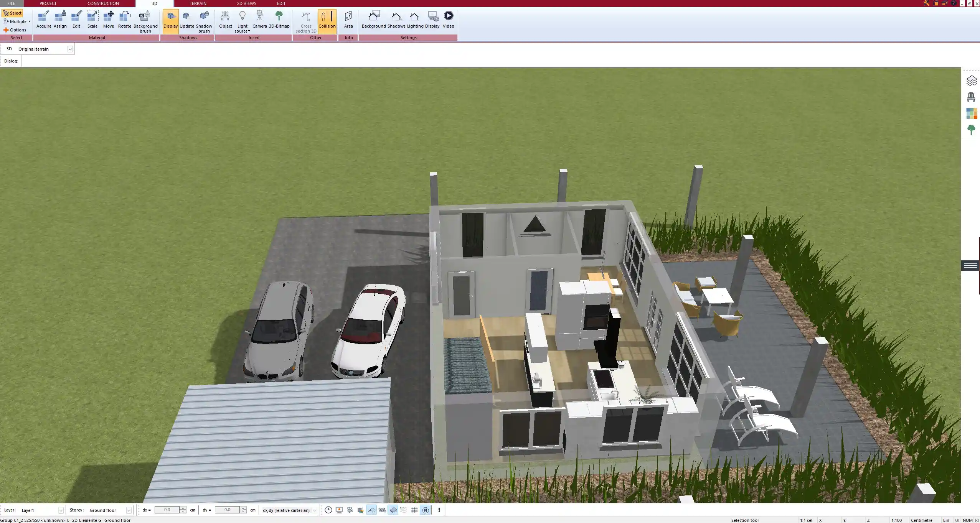Insert a Camera into the scene

point(260,20)
